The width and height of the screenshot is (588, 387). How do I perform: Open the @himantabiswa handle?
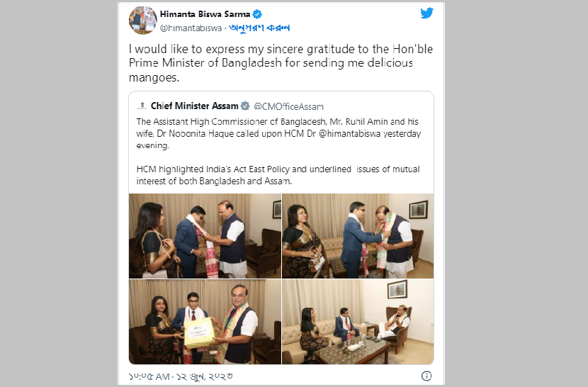(191, 28)
